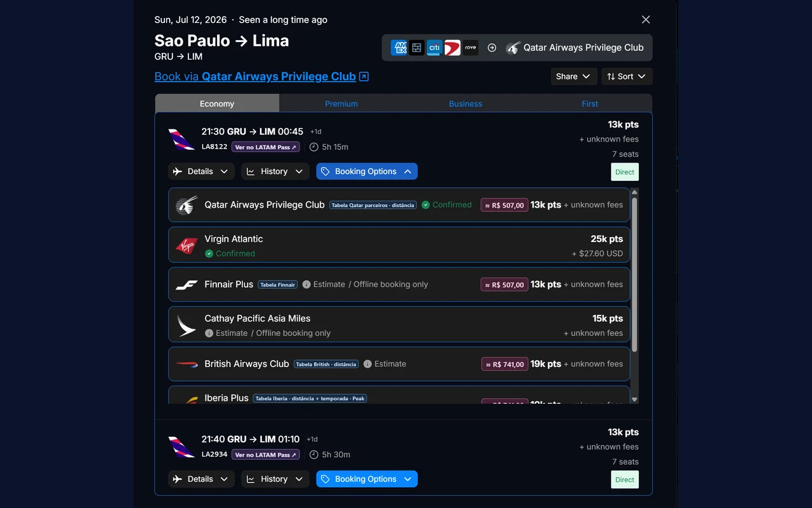Click the Amex transfer partner icon
Viewport: 812px width, 508px height.
coord(399,48)
